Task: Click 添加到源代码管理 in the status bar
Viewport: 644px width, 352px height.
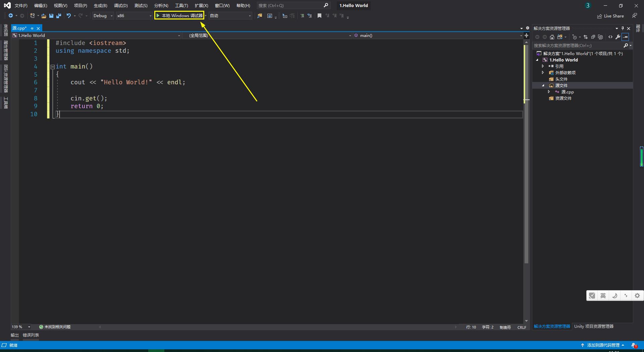Action: [602, 345]
